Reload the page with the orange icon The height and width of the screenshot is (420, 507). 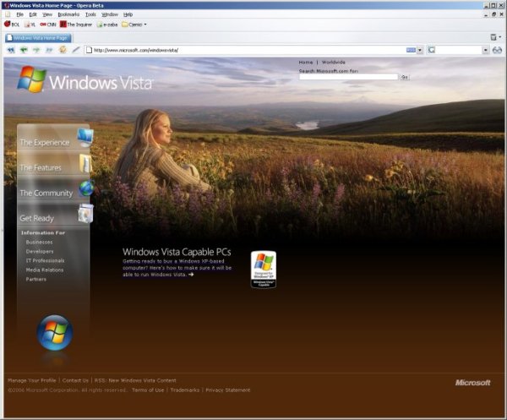(63, 50)
